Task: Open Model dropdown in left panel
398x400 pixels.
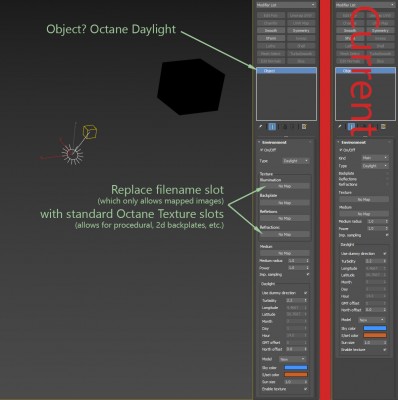Action: pos(292,359)
